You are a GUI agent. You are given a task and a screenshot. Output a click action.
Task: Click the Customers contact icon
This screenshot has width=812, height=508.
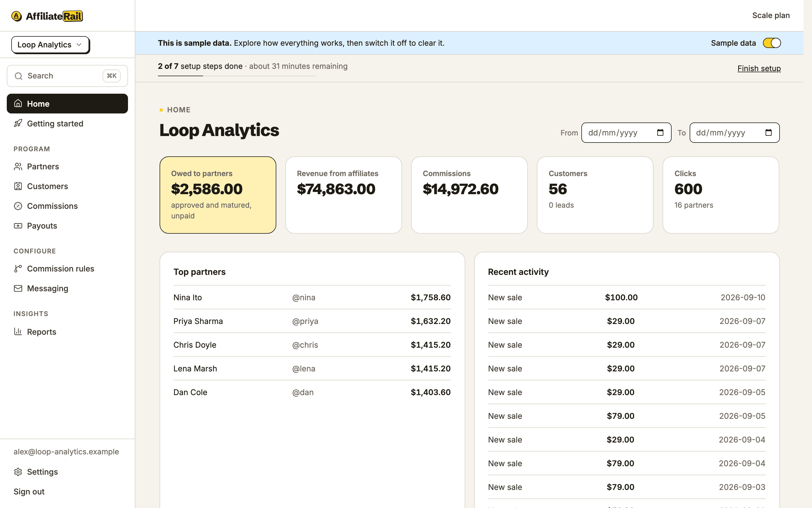18,186
